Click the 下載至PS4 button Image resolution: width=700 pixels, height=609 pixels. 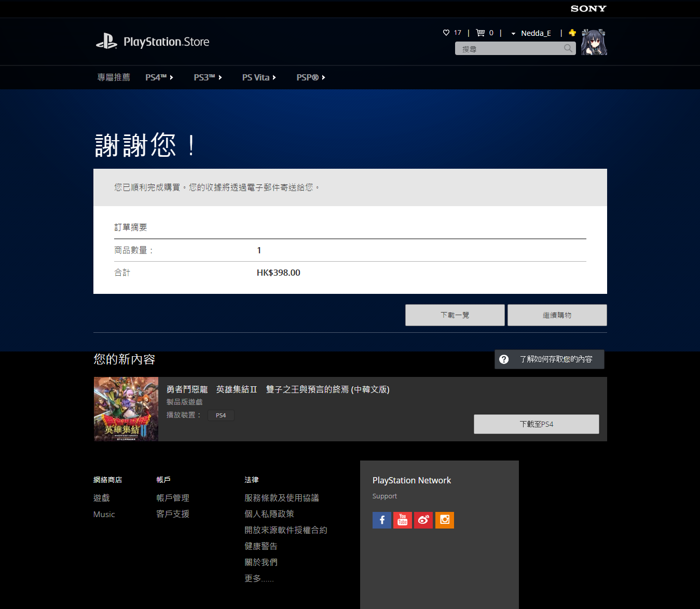(x=537, y=424)
